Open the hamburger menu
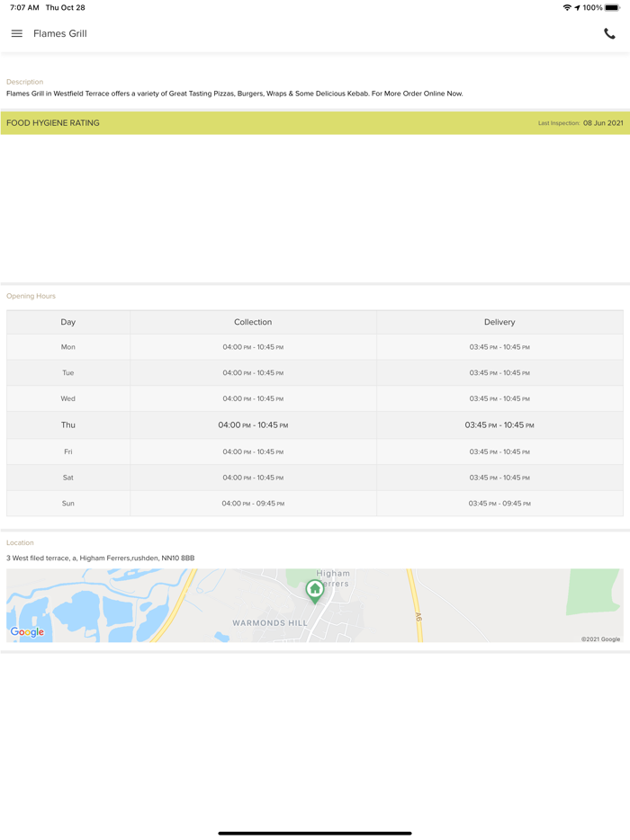This screenshot has width=630, height=840. (16, 33)
